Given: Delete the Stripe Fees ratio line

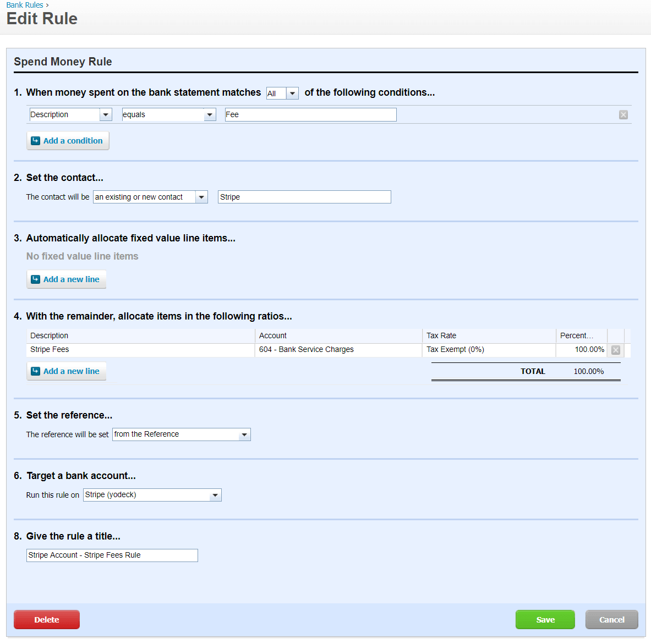Looking at the screenshot, I should [615, 350].
